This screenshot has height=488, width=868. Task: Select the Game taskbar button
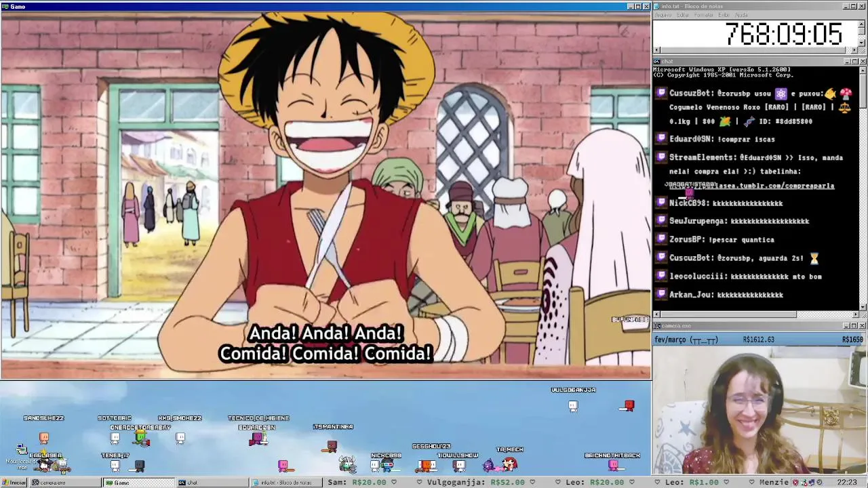click(139, 483)
